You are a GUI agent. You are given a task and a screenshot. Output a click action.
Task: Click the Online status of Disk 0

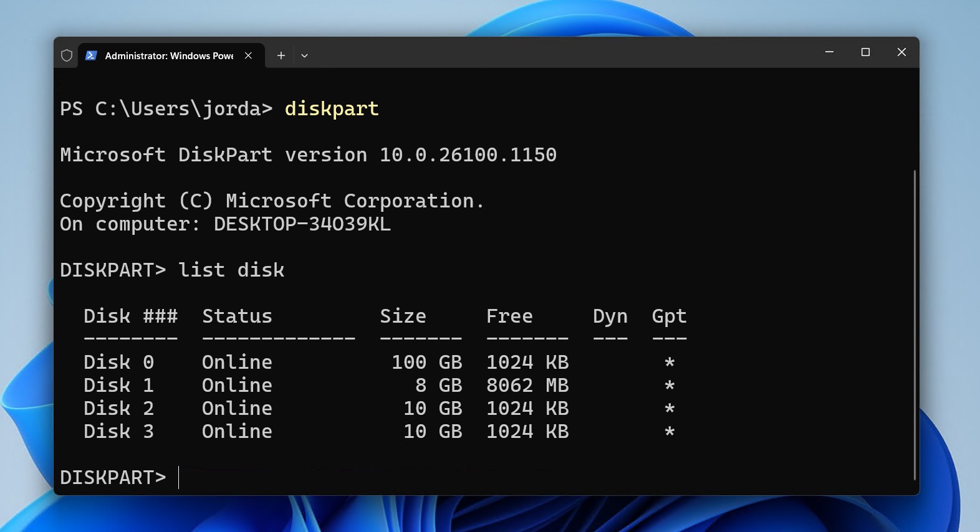pos(238,362)
